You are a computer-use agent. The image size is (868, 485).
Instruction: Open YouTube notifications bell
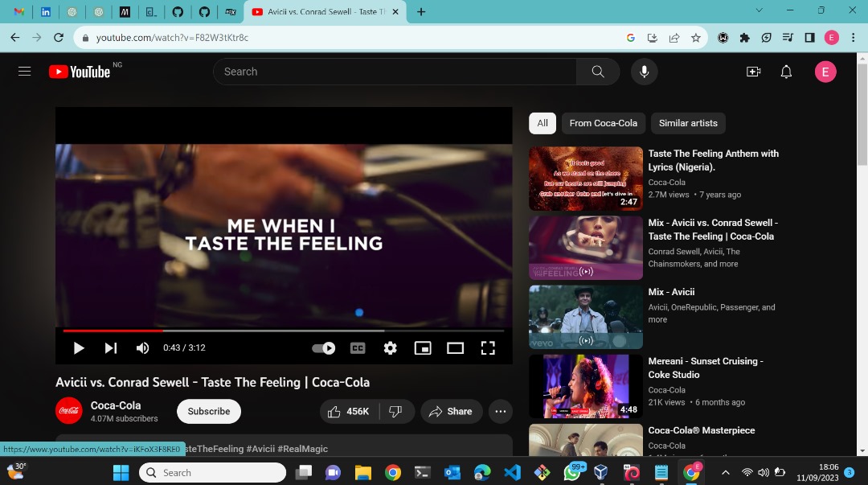pos(786,72)
